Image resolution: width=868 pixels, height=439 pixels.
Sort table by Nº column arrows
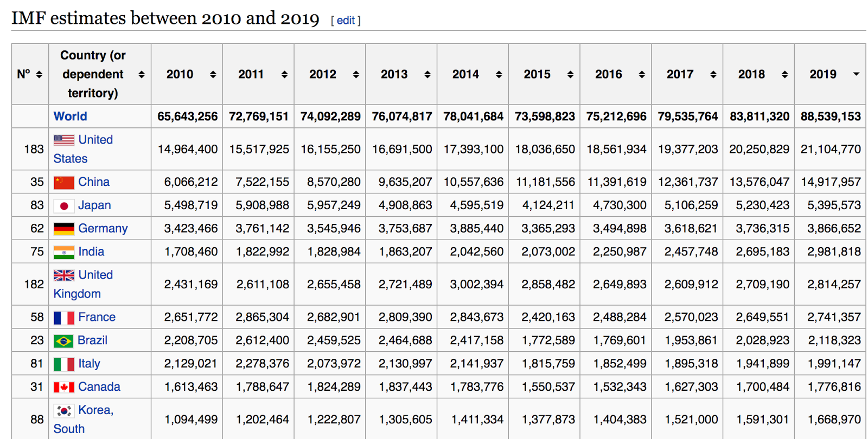(x=39, y=74)
